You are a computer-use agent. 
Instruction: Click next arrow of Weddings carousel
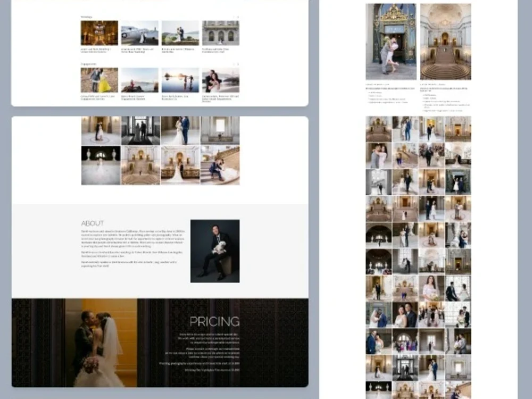click(238, 17)
